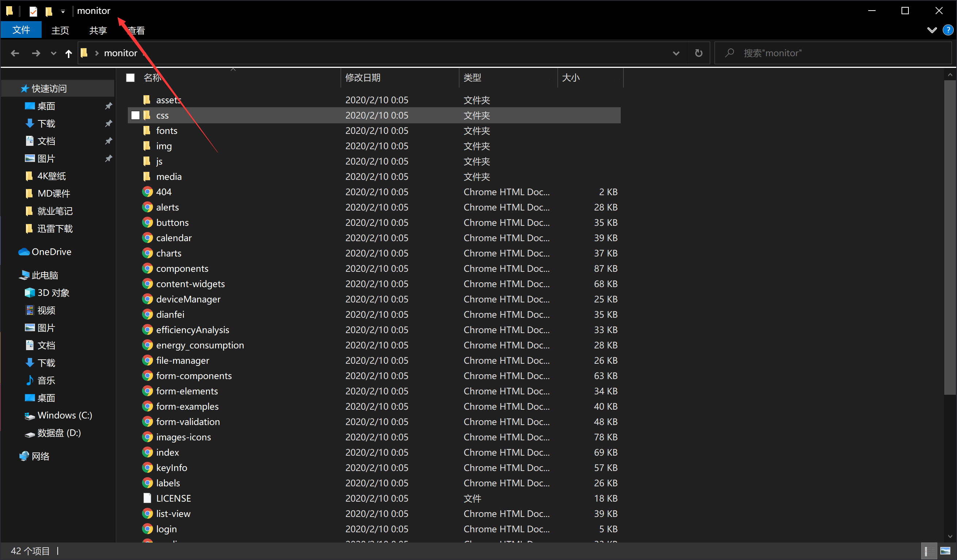Open the 文件 ribbon tab
The height and width of the screenshot is (560, 957).
[x=21, y=30]
